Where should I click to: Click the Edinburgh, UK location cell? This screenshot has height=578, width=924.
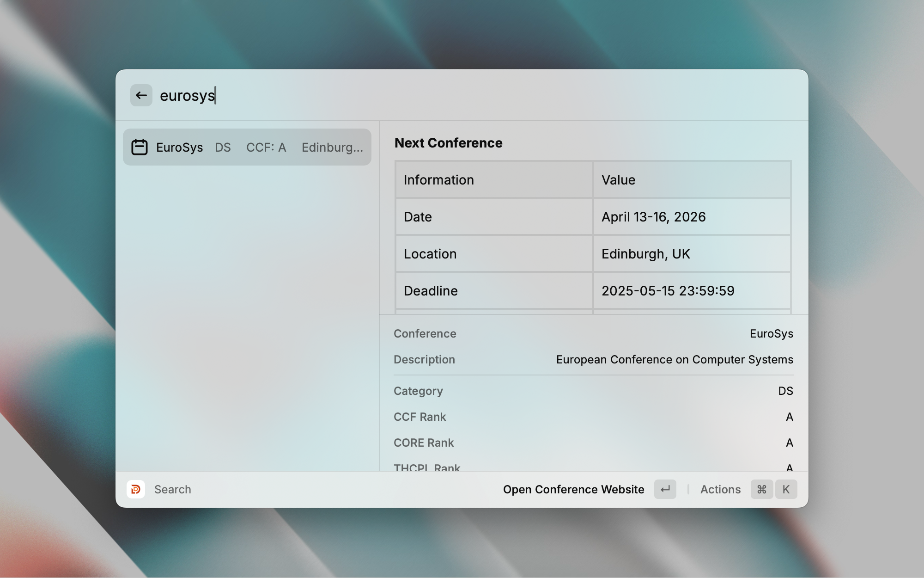[x=645, y=254]
